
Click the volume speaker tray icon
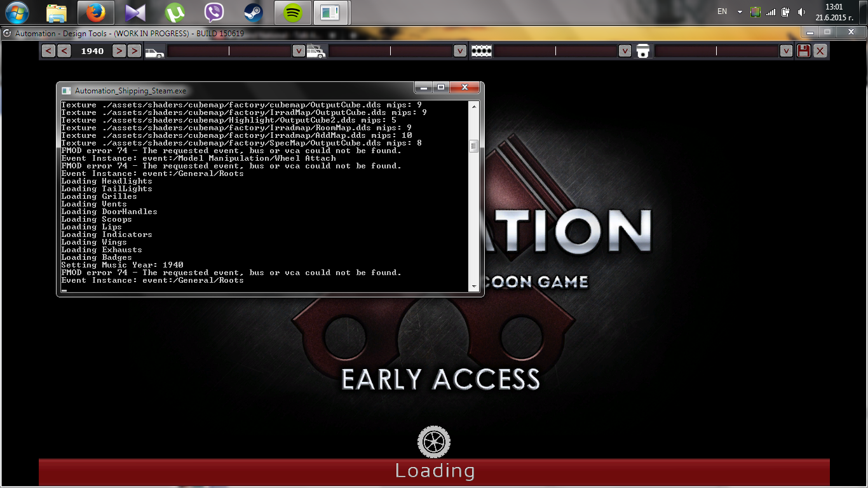coord(801,12)
